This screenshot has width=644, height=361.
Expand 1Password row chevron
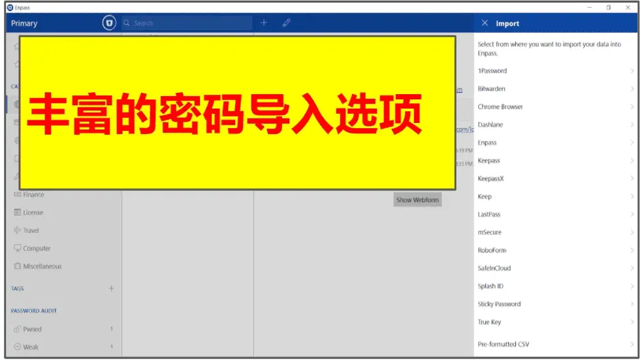pyautogui.click(x=632, y=71)
